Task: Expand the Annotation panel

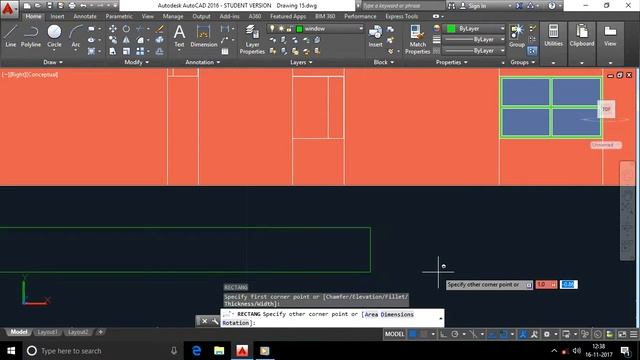Action: click(x=203, y=62)
